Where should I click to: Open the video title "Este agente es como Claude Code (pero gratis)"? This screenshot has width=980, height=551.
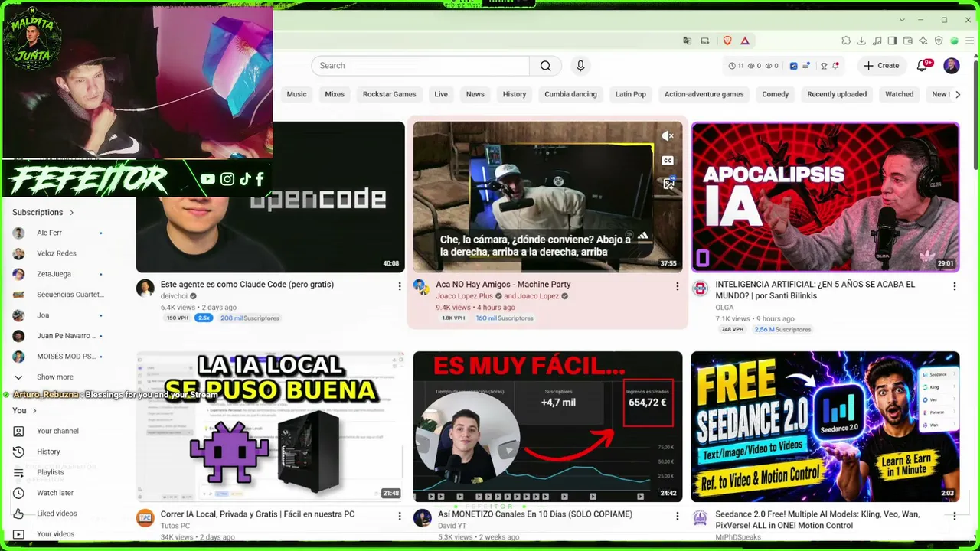[x=247, y=285]
